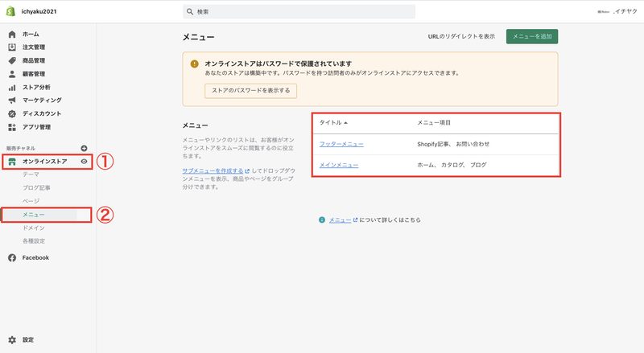Go to アプリ管理 in sidebar

pyautogui.click(x=36, y=127)
